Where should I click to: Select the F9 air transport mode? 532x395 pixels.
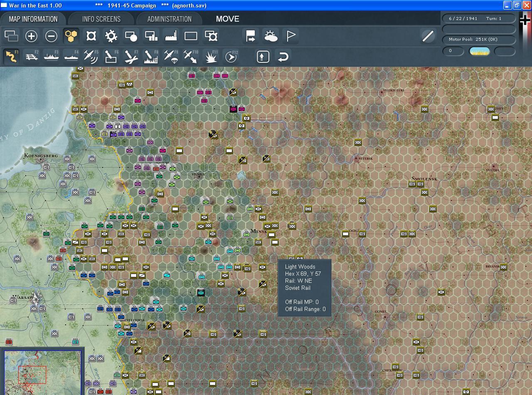tap(171, 56)
